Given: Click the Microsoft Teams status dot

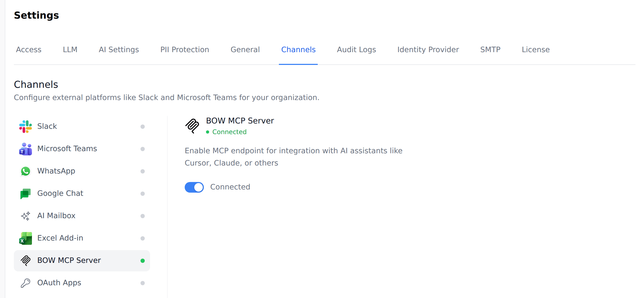Looking at the screenshot, I should tap(143, 149).
